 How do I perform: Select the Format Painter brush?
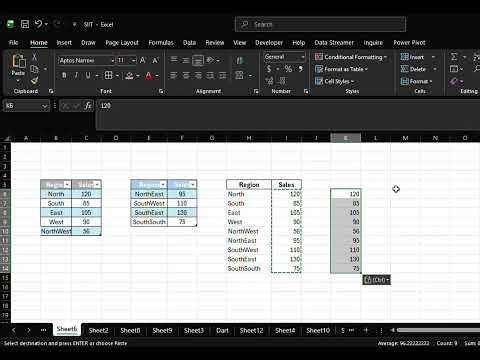(34, 80)
